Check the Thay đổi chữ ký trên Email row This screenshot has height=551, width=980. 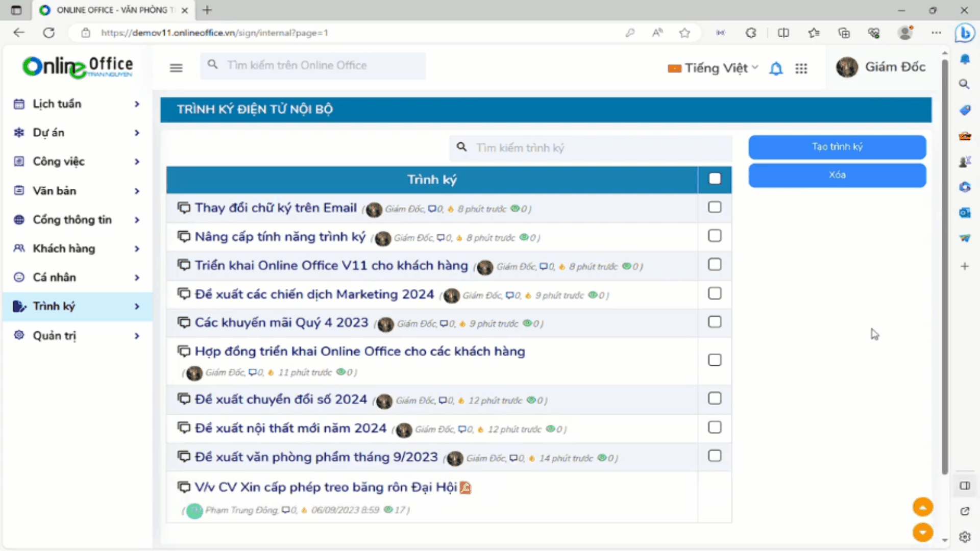[x=715, y=207]
